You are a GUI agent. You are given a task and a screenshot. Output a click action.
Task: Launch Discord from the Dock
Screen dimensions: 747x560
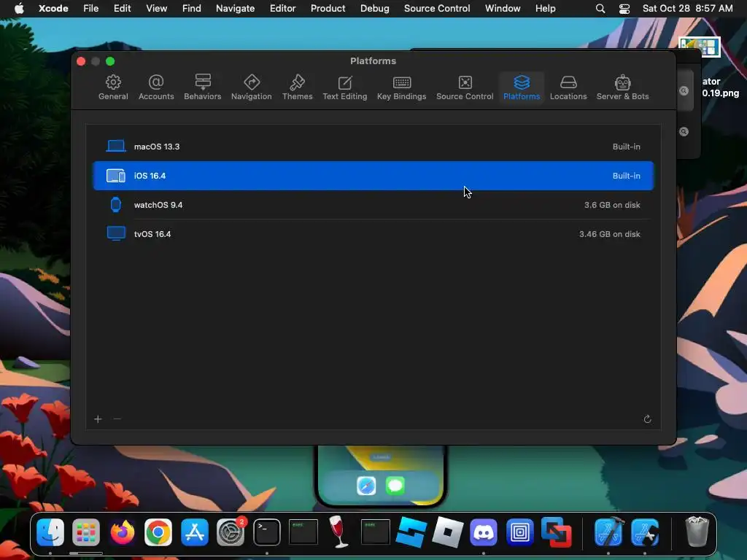(x=484, y=532)
